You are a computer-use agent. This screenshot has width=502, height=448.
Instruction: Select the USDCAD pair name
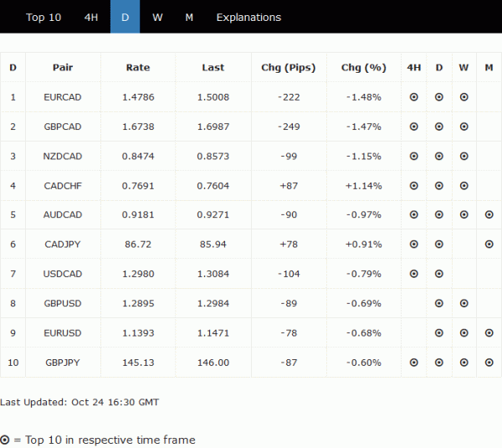(x=63, y=274)
